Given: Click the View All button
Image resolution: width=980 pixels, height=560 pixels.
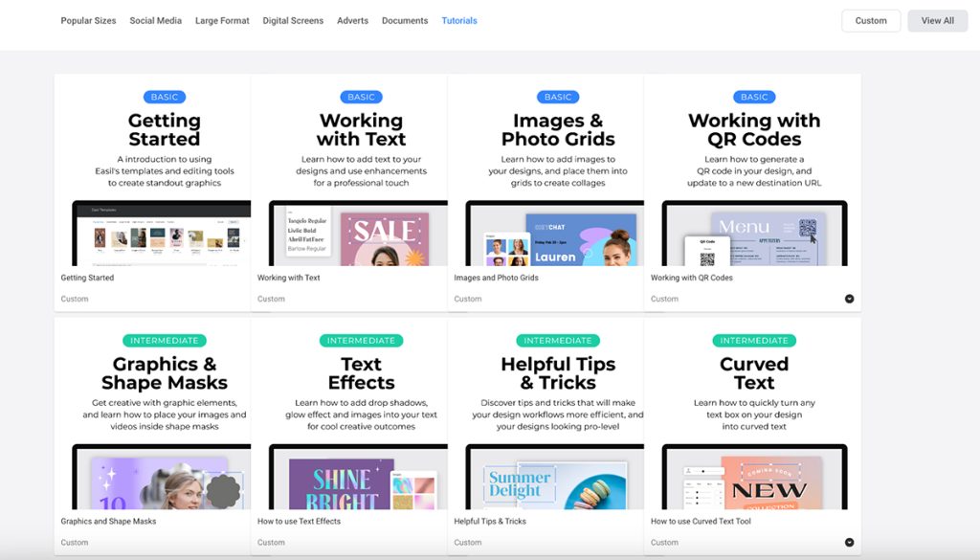Looking at the screenshot, I should (937, 20).
